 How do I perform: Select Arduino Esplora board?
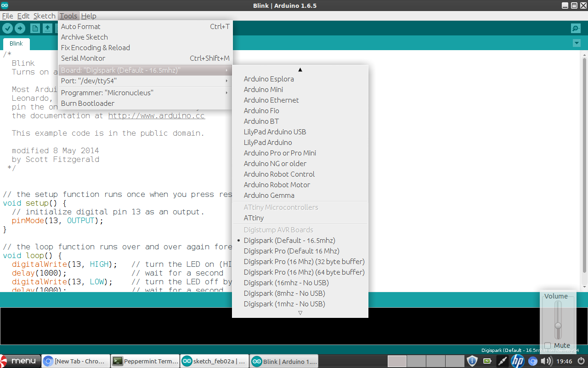(x=300, y=79)
